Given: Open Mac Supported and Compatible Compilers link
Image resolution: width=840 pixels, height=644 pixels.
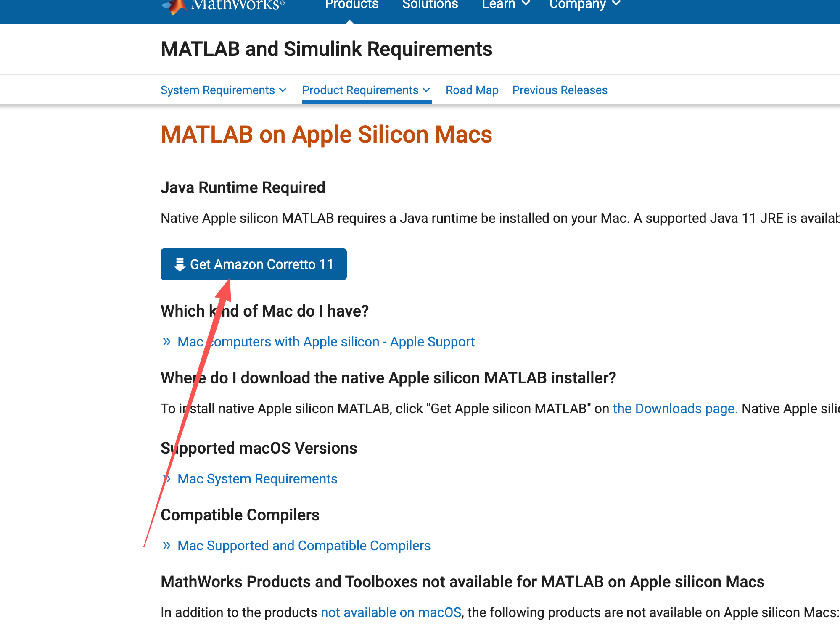Looking at the screenshot, I should point(304,546).
